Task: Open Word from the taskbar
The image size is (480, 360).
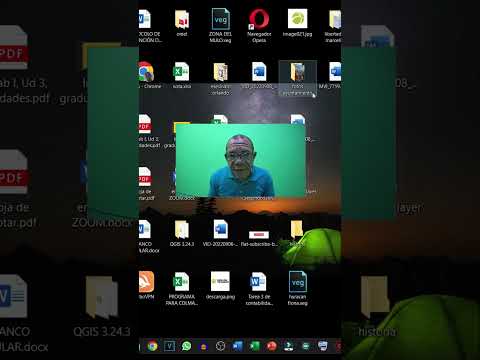Action: point(237,346)
